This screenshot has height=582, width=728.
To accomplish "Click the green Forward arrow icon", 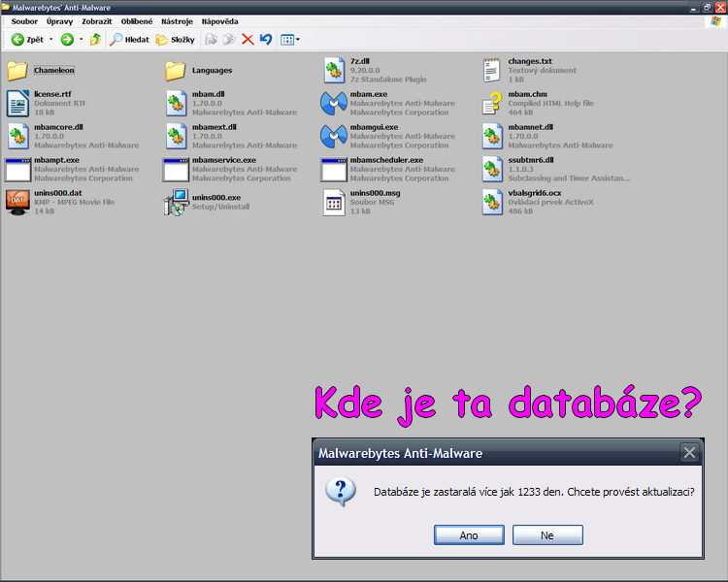I will pyautogui.click(x=67, y=40).
